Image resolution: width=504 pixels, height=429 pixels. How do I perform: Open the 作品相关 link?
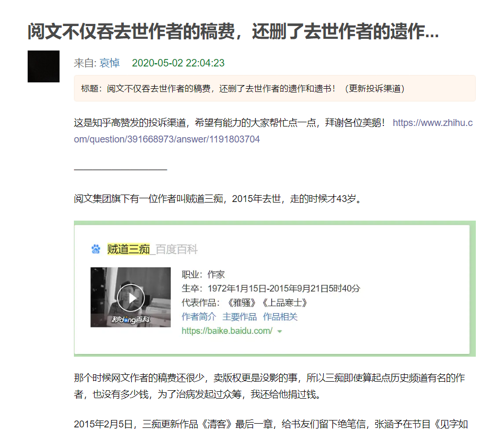[x=280, y=317]
